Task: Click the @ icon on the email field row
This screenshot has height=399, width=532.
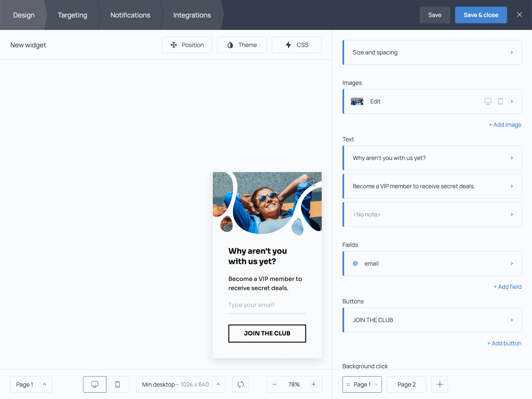Action: pos(355,263)
